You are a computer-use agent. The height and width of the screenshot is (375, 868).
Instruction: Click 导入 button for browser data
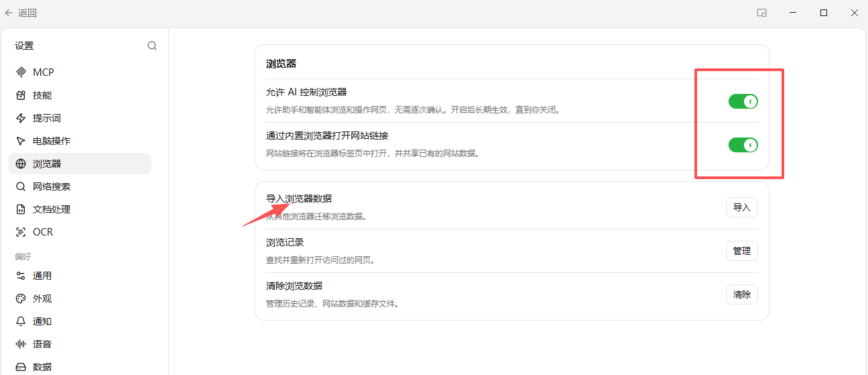point(741,207)
